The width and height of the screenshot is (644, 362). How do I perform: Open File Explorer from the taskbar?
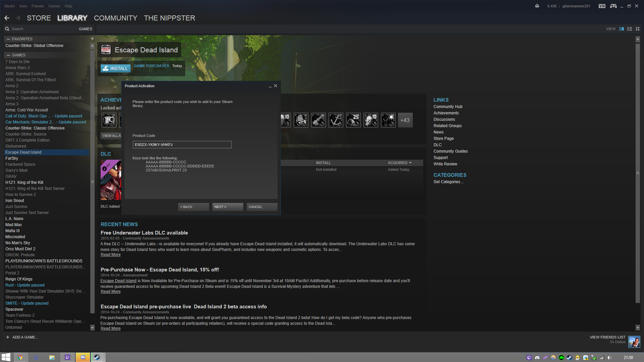coord(52,357)
